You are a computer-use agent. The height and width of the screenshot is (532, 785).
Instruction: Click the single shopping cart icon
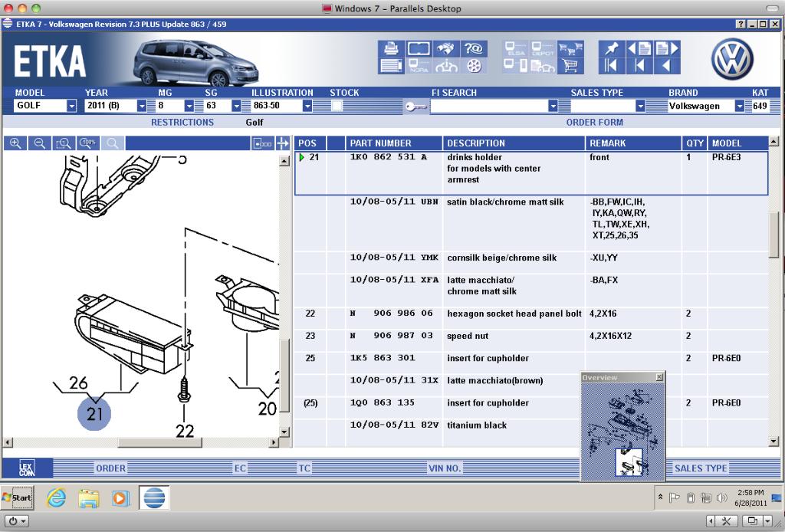coord(570,66)
